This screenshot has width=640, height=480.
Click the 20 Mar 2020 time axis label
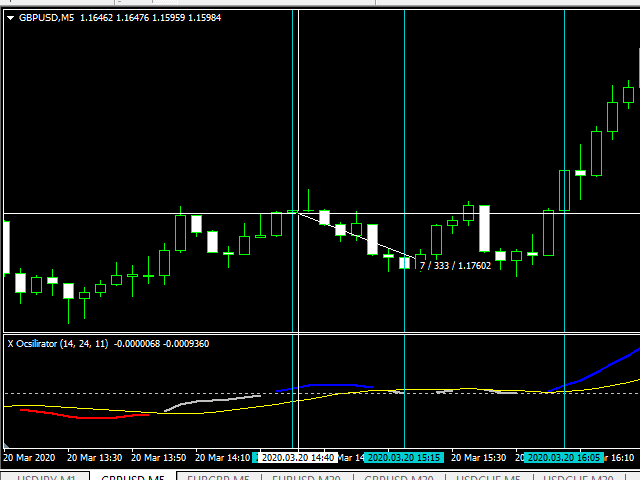coord(29,458)
